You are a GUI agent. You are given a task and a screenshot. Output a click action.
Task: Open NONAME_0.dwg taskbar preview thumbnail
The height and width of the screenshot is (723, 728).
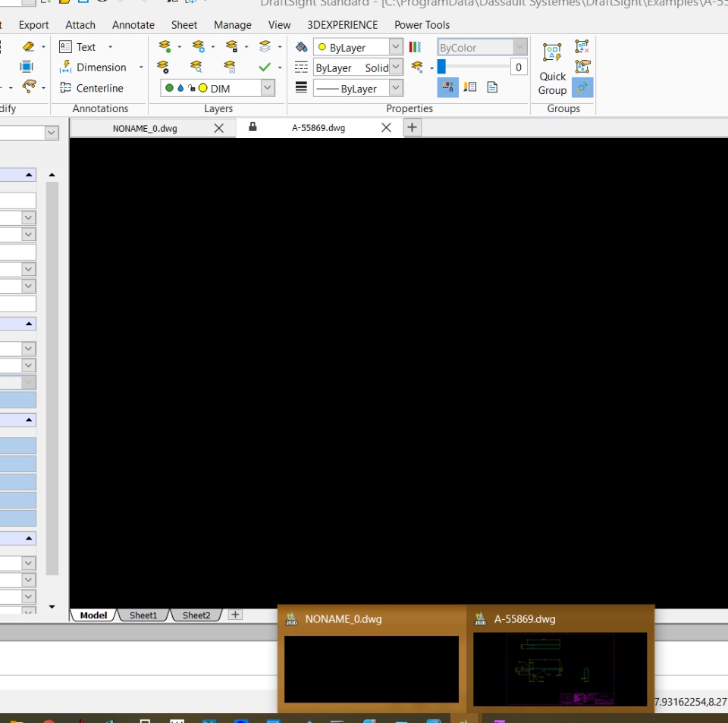372,668
